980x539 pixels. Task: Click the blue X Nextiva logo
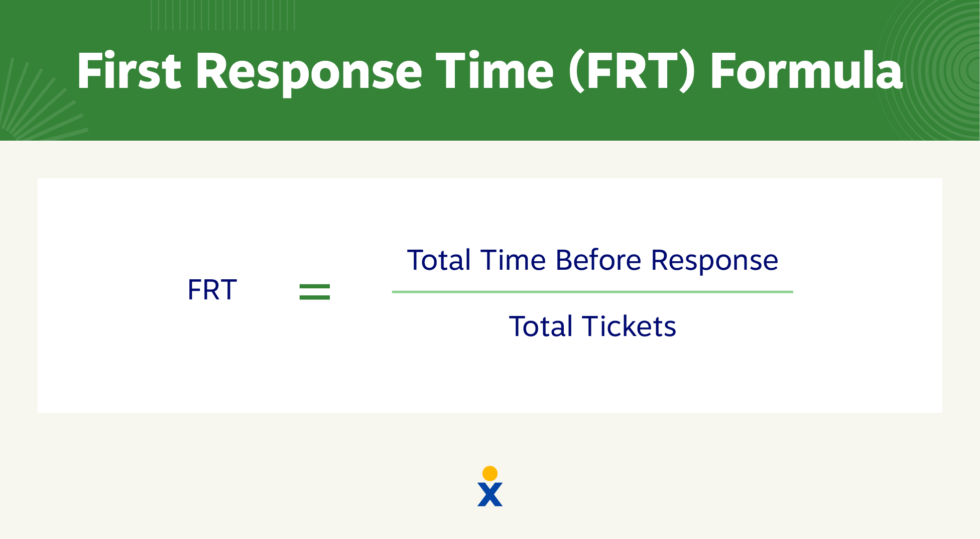490,494
